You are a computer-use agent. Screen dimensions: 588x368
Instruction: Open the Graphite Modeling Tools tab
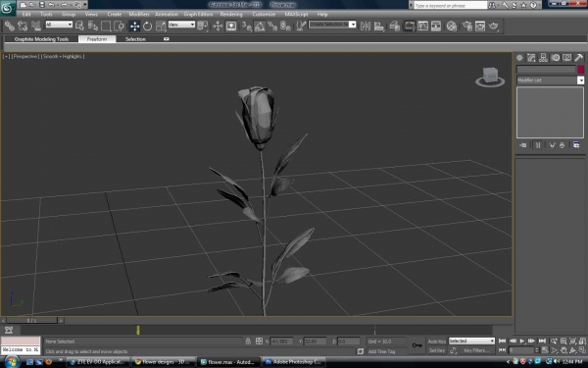point(41,39)
